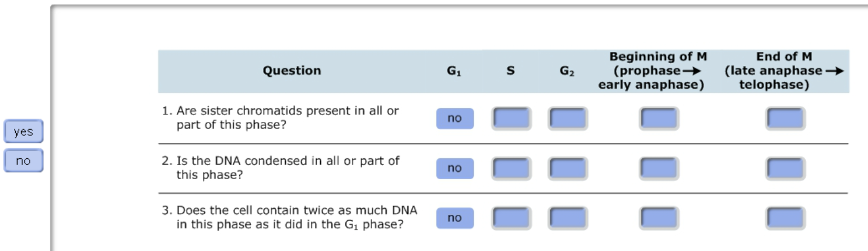Click the S phase blank for DNA condensed
This screenshot has width=868, height=251.
coord(511,168)
